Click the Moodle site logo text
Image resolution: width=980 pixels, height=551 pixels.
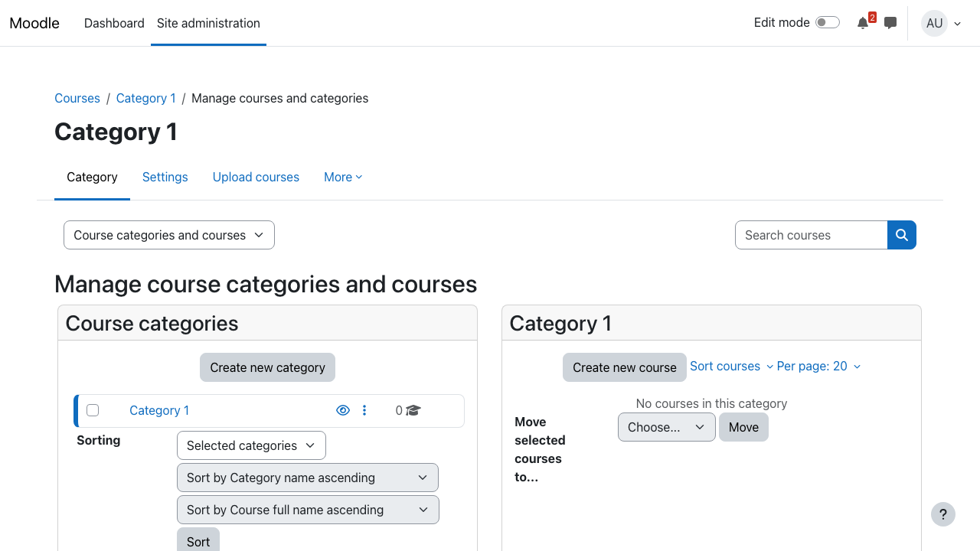34,23
